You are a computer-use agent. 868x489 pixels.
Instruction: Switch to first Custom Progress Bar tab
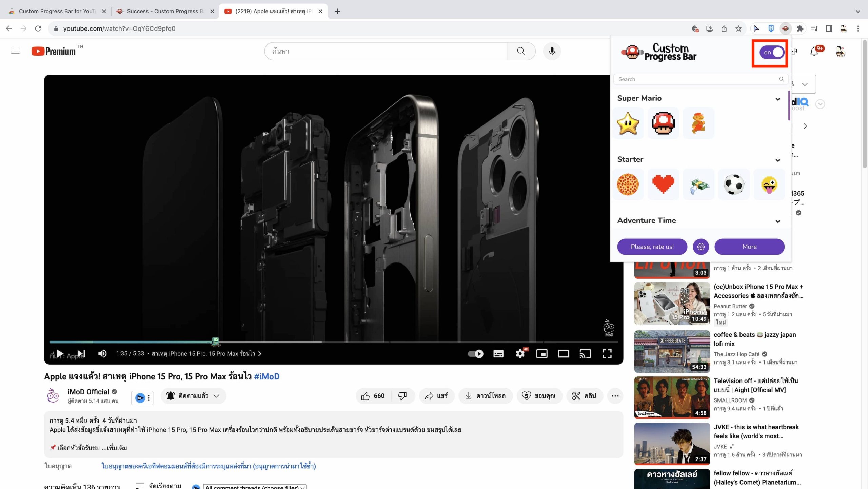click(x=57, y=11)
